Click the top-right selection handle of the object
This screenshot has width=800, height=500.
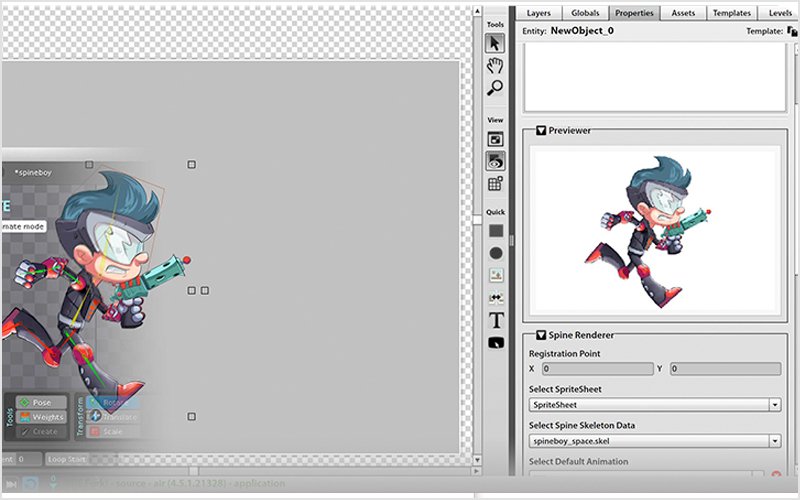[191, 164]
